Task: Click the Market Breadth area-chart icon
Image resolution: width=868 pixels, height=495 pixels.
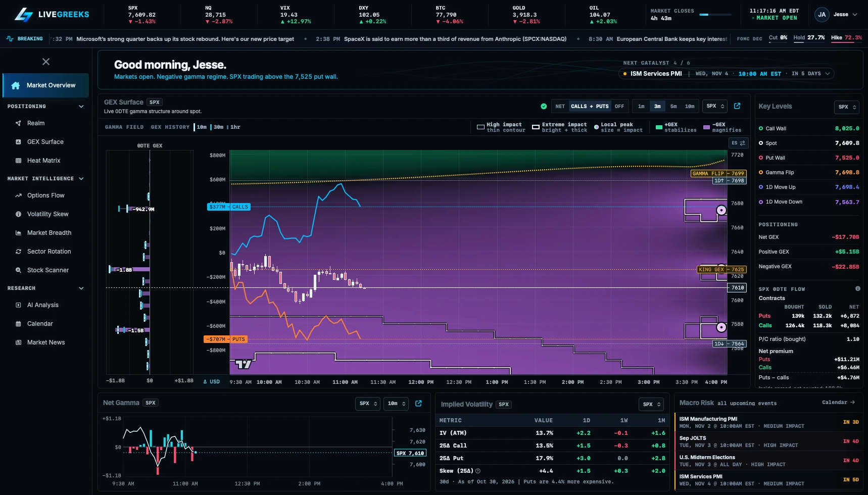Action: coord(18,233)
